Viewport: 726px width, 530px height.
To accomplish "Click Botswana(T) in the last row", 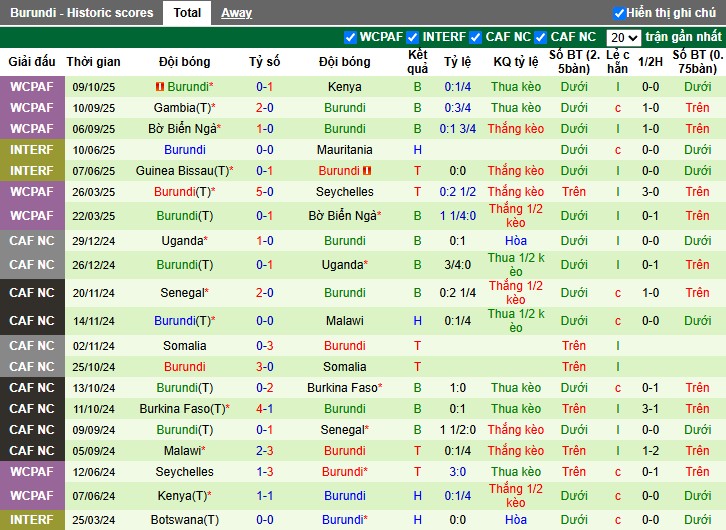I will [x=185, y=520].
